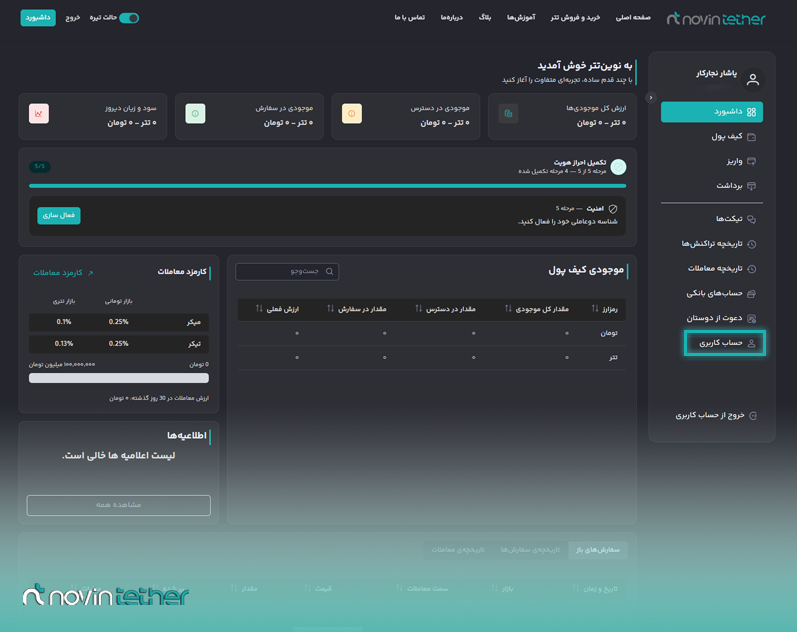Sort wallet table by مقدار در دسترس

pos(445,309)
